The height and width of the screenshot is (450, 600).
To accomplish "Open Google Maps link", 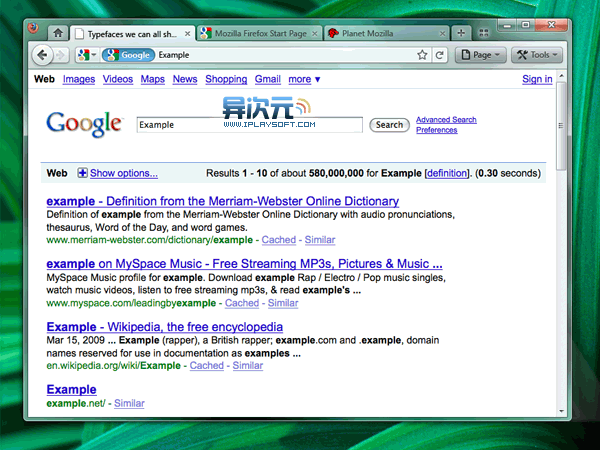I will 153,79.
